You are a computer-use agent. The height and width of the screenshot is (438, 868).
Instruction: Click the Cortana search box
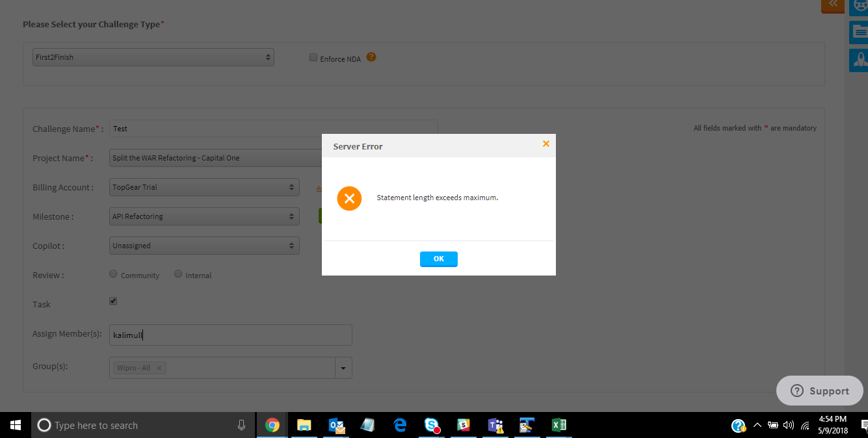point(143,425)
